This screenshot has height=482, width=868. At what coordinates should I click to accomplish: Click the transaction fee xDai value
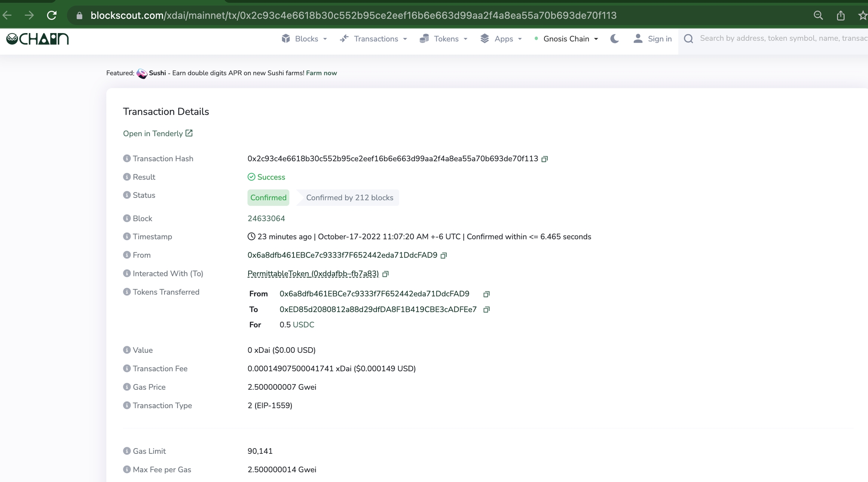tap(332, 369)
